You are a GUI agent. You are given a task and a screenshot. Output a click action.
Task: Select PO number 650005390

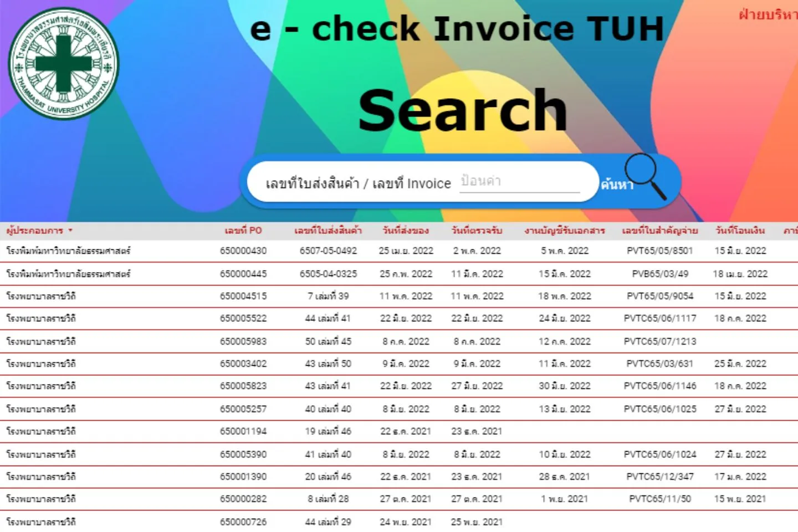243,454
